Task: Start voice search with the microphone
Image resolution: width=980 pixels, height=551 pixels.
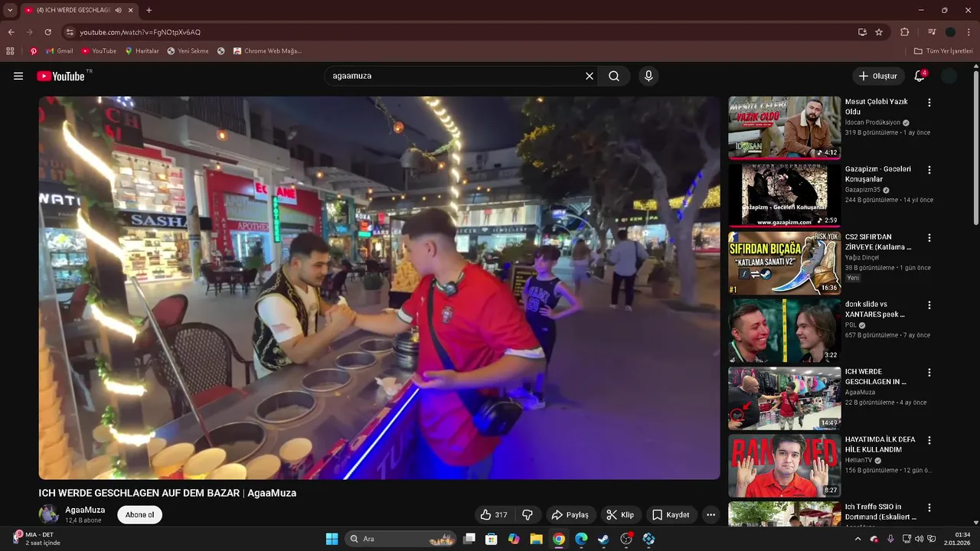Action: pyautogui.click(x=648, y=76)
